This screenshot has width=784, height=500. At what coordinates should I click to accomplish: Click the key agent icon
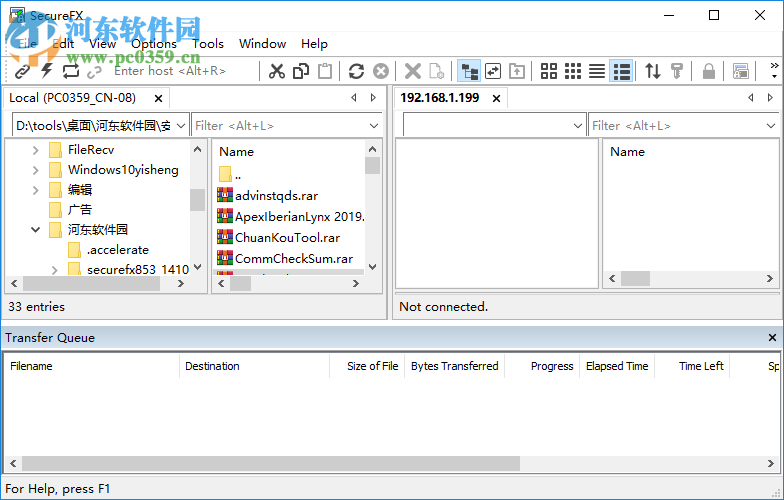pyautogui.click(x=677, y=71)
